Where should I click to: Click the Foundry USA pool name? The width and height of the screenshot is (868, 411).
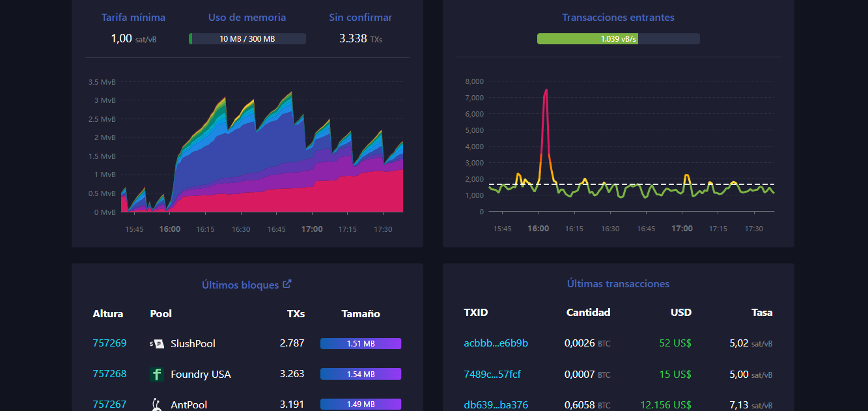tap(201, 374)
